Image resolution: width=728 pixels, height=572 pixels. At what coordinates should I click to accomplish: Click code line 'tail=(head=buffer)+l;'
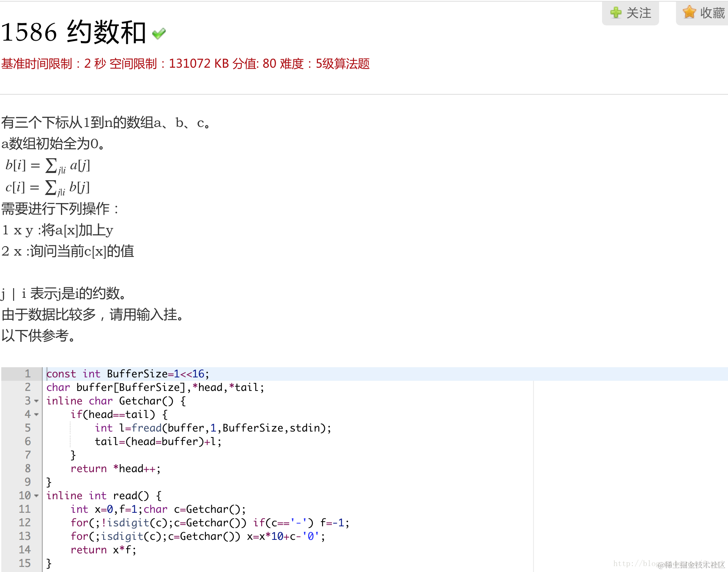point(158,442)
